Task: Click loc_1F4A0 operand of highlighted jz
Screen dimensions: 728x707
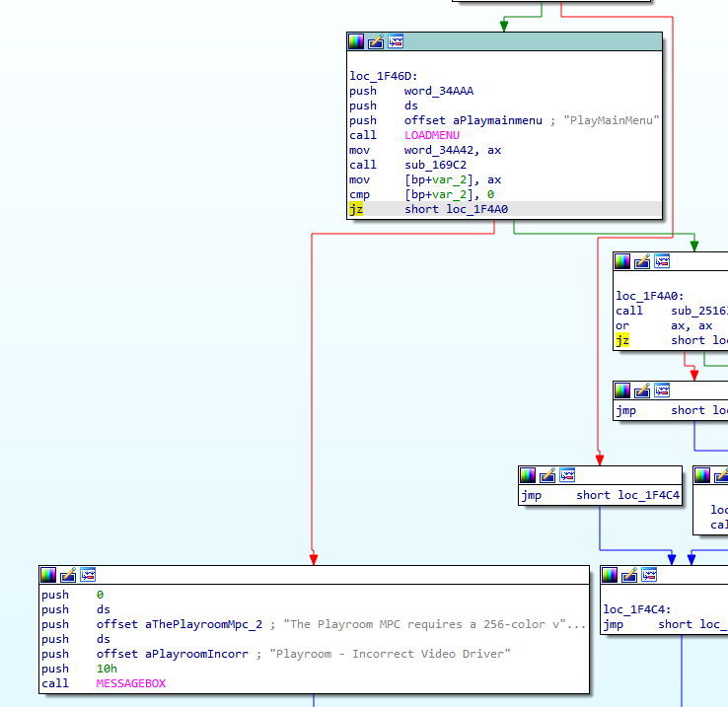Action: pos(477,209)
